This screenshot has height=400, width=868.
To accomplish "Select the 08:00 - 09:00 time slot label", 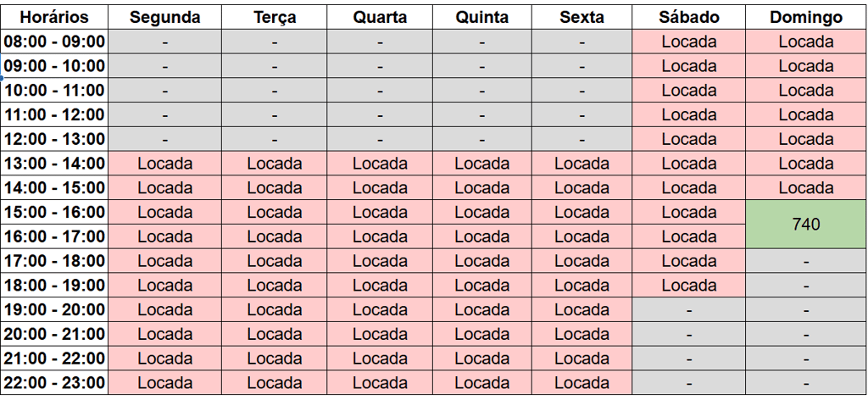I will coord(54,42).
